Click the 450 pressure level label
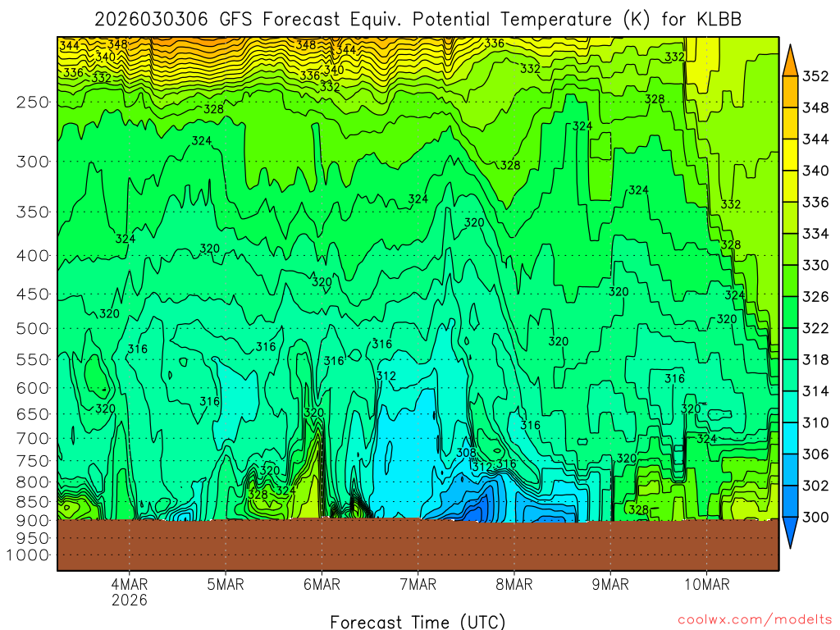This screenshot has height=630, width=840. tap(33, 294)
